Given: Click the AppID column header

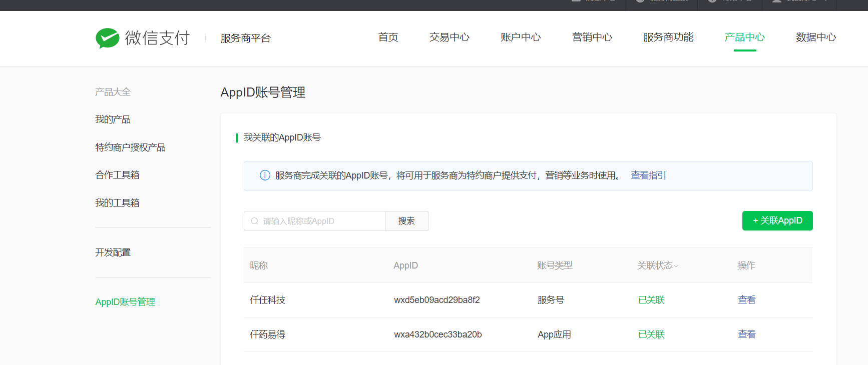Looking at the screenshot, I should pos(405,265).
